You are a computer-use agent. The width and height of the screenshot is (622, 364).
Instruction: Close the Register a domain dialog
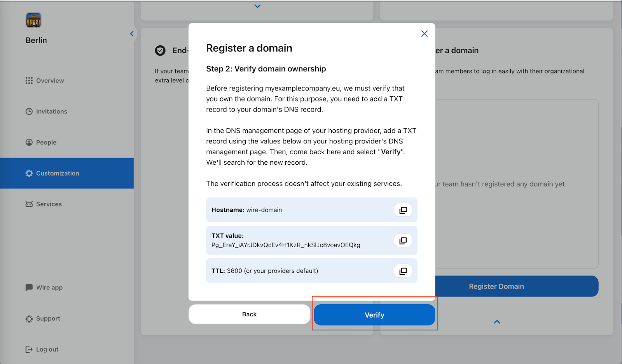425,34
